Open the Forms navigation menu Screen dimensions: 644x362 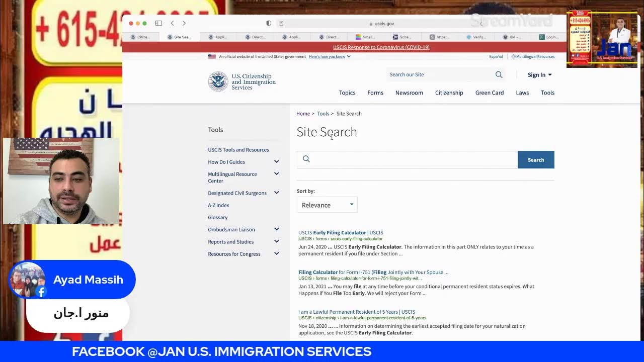375,93
